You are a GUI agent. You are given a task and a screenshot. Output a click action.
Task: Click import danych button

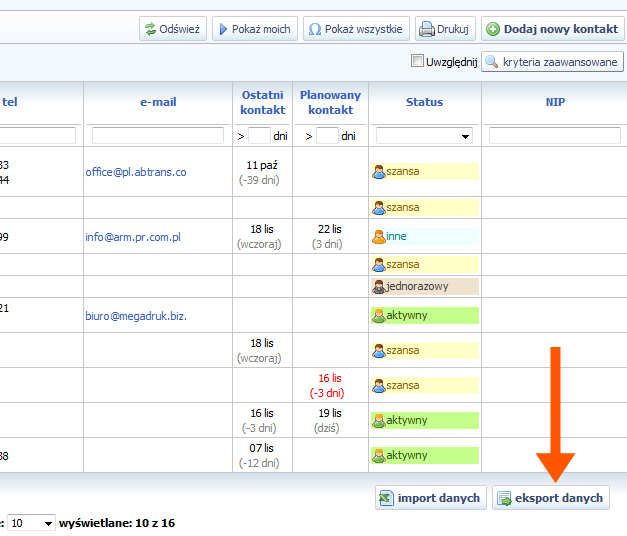(431, 498)
